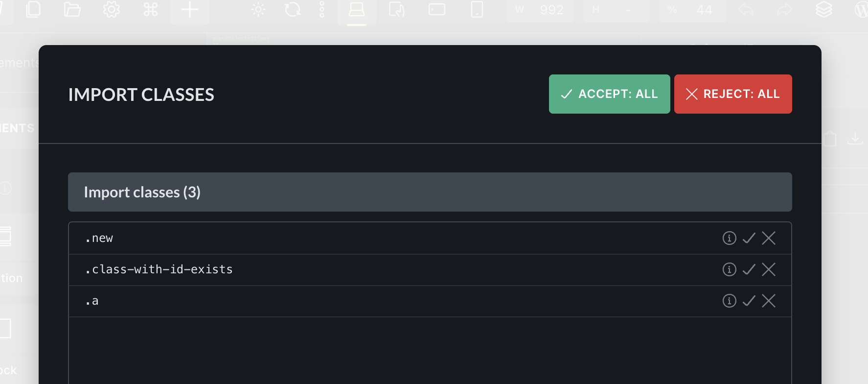Accept the .new class import

click(x=749, y=238)
